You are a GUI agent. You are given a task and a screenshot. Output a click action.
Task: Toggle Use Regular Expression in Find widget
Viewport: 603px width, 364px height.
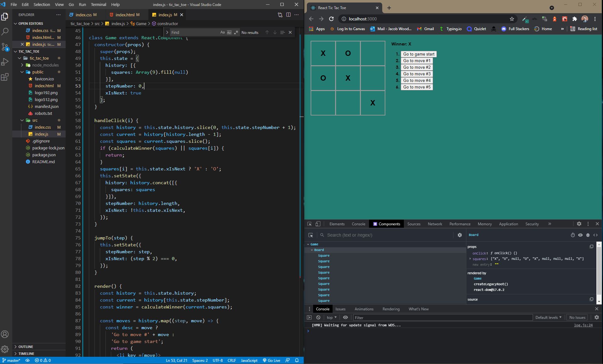point(236,32)
